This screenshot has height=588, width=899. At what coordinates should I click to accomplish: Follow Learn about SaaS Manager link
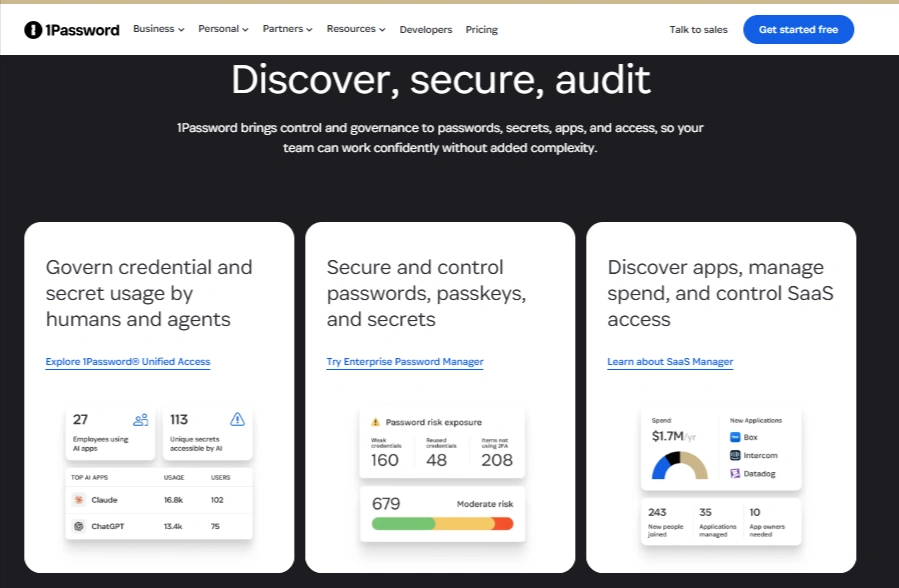coord(670,362)
